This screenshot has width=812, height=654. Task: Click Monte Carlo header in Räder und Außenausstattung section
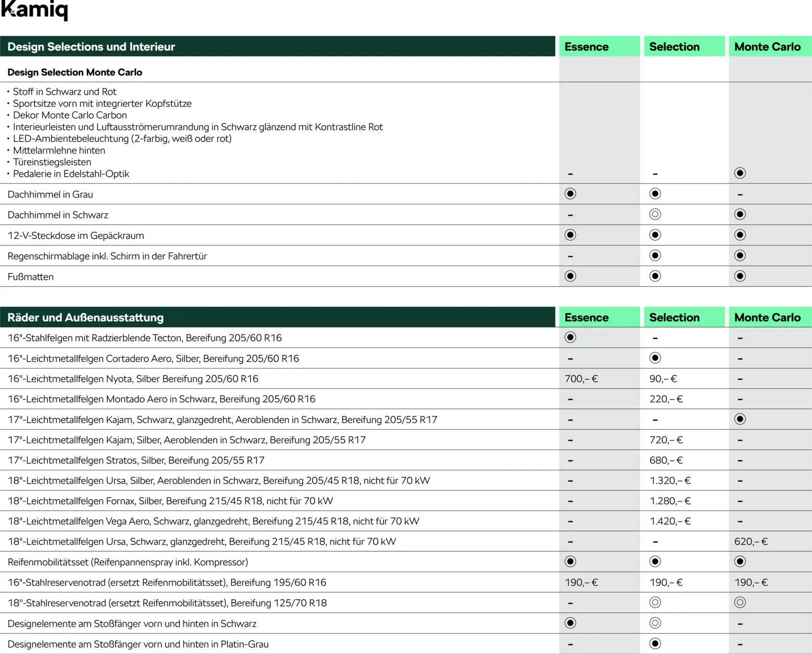click(767, 318)
